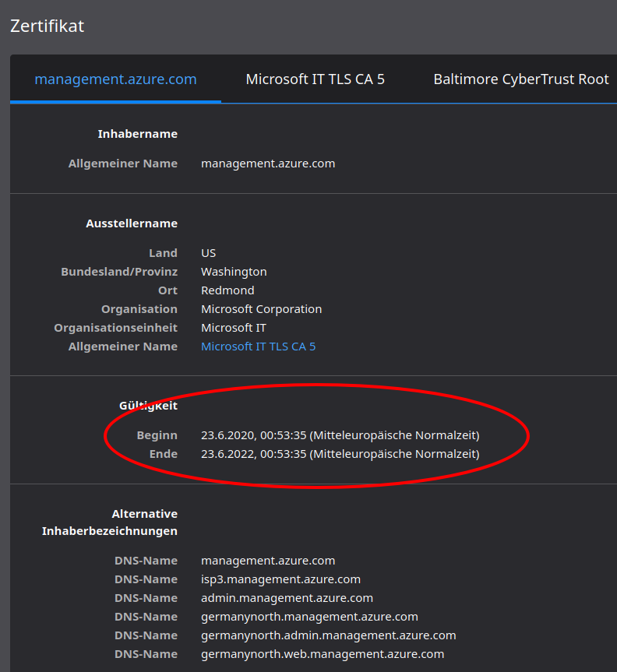
Task: Follow the Microsoft IT TLS CA 5 issuer link
Action: (x=258, y=347)
